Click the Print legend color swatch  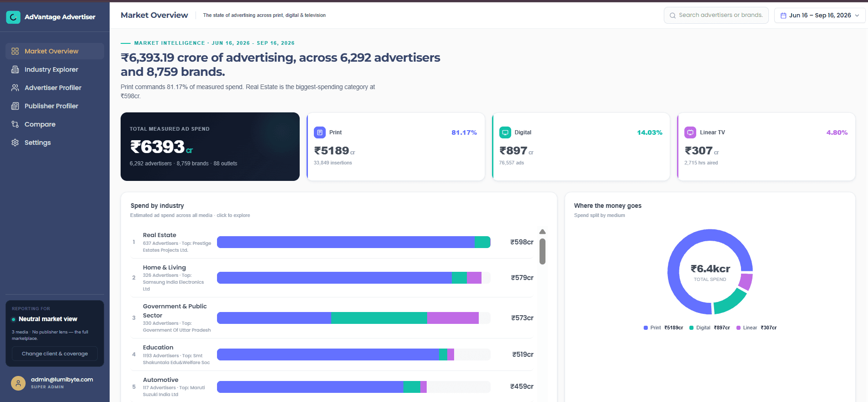pyautogui.click(x=646, y=328)
